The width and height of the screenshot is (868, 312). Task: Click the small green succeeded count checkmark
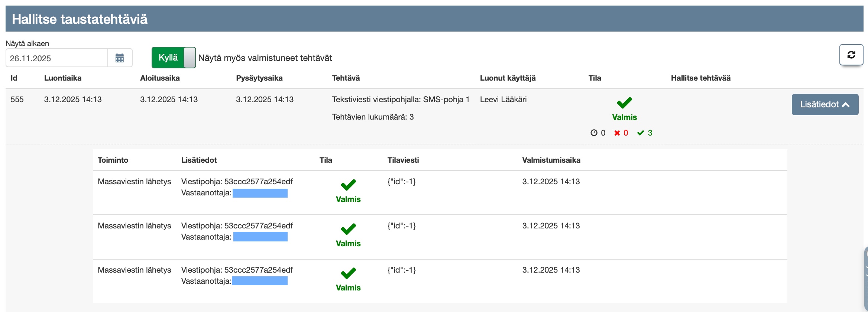click(641, 133)
